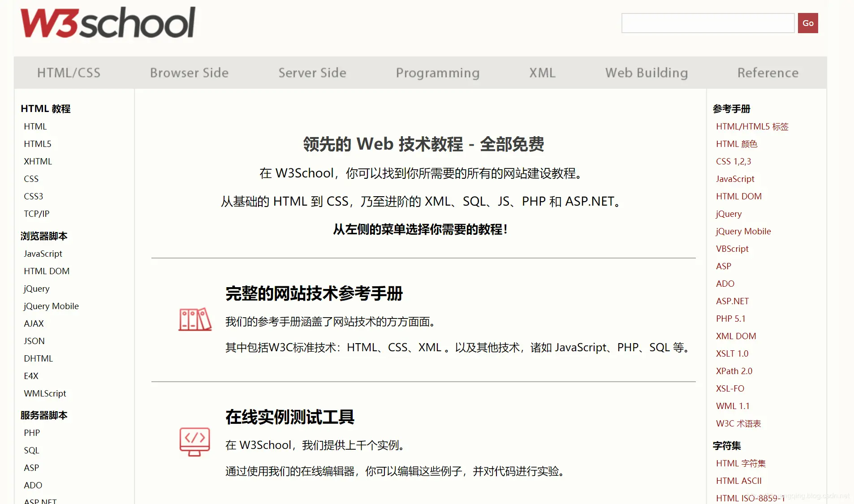The width and height of the screenshot is (854, 504).
Task: Click the red Go search button
Action: (808, 23)
